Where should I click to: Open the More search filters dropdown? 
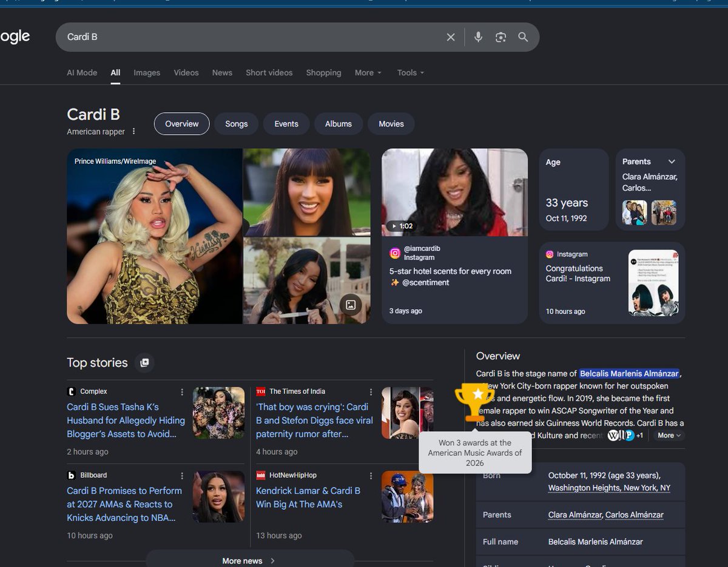pos(368,72)
